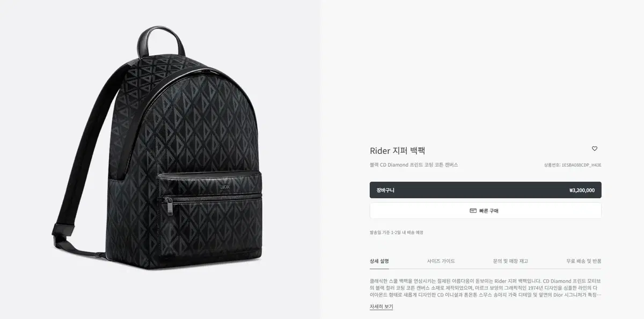Open the 문의 및 매장 재고 tab
This screenshot has width=644, height=319.
click(510, 261)
